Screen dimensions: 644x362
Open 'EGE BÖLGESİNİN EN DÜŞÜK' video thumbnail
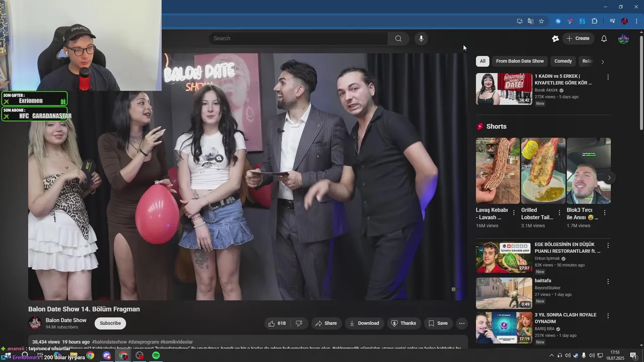[504, 257]
